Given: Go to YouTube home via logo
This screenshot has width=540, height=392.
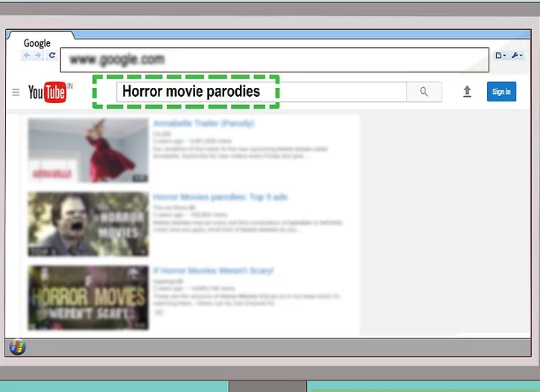Looking at the screenshot, I should [x=48, y=92].
